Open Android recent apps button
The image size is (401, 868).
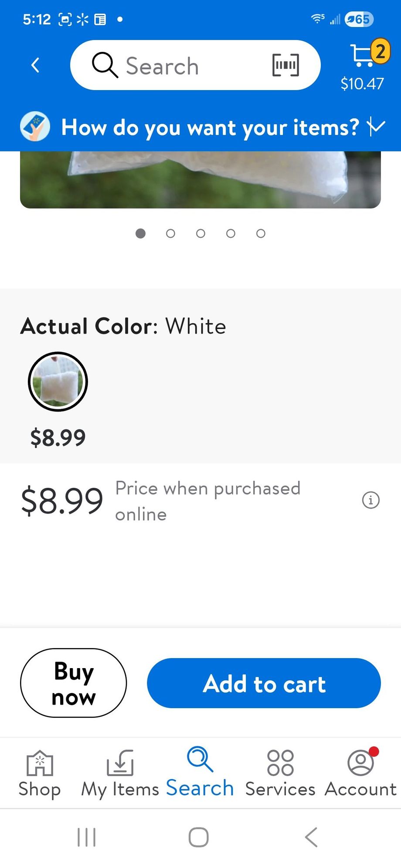[x=86, y=837]
